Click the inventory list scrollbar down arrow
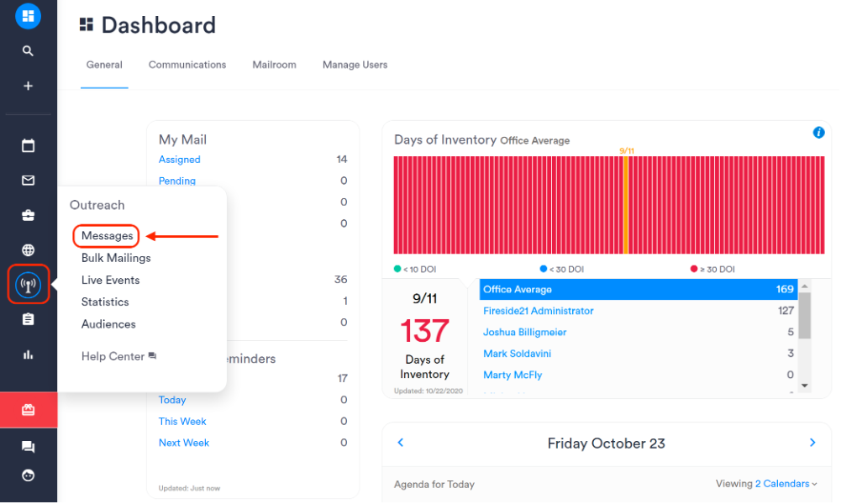This screenshot has height=504, width=857. 804,385
